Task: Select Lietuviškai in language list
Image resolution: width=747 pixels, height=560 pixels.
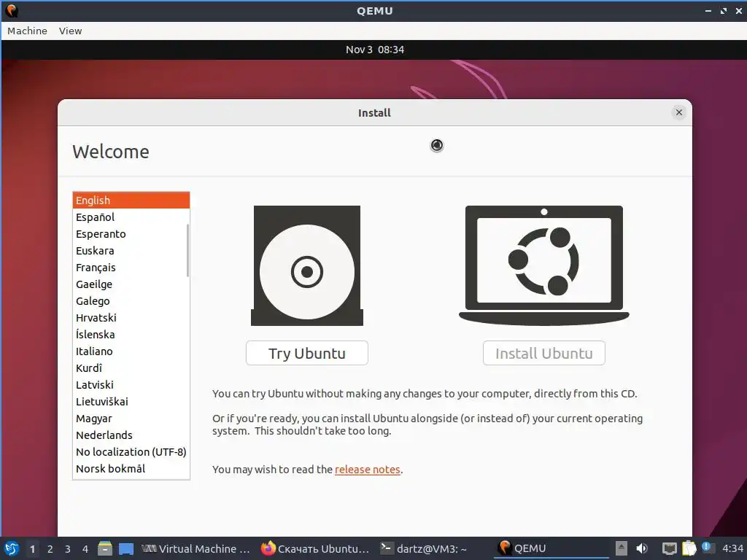Action: tap(131, 402)
